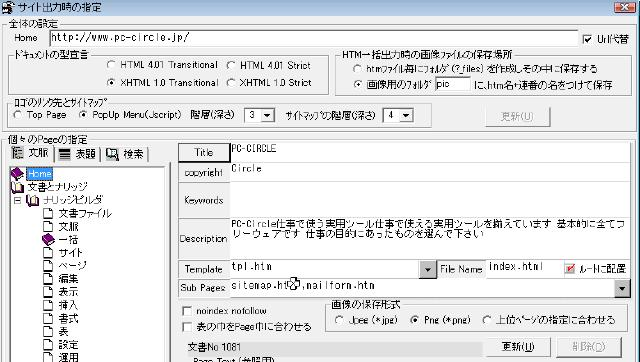Click the page icon beside 表示
This screenshot has width=640, height=362.
tap(48, 292)
